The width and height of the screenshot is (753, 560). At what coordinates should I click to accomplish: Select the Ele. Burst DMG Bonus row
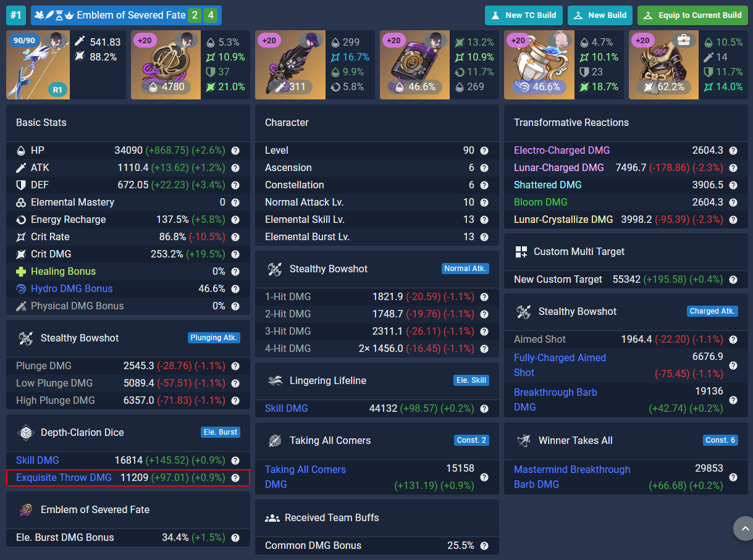click(x=128, y=538)
